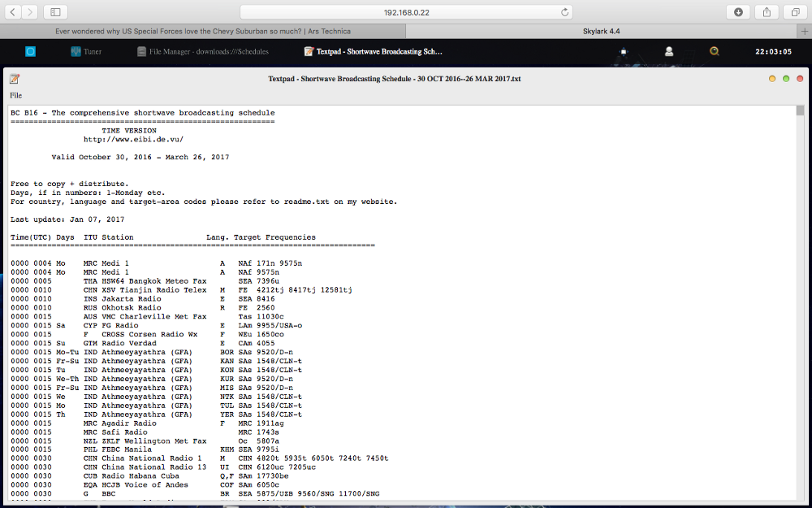Viewport: 812px width, 508px height.
Task: Add a new Safari tab
Action: click(805, 32)
